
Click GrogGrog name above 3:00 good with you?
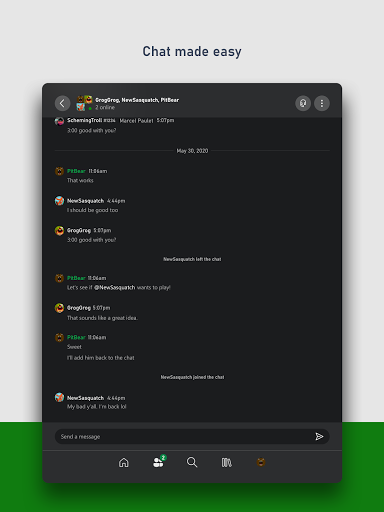pyautogui.click(x=79, y=230)
